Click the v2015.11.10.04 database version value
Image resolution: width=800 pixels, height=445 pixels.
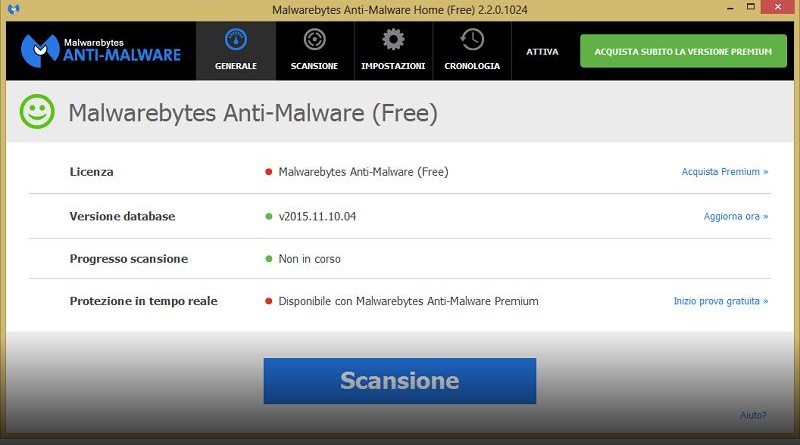317,216
